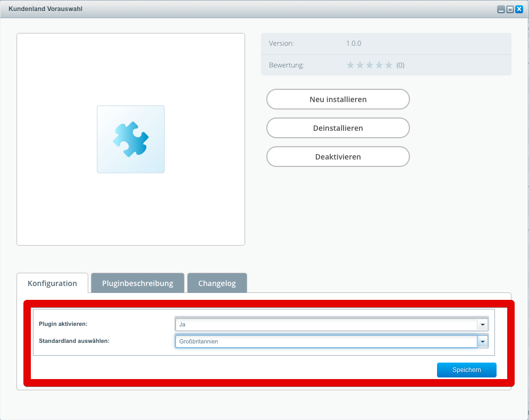Screen dimensions: 529x420
Task: Click the first rating star
Action: (x=350, y=65)
